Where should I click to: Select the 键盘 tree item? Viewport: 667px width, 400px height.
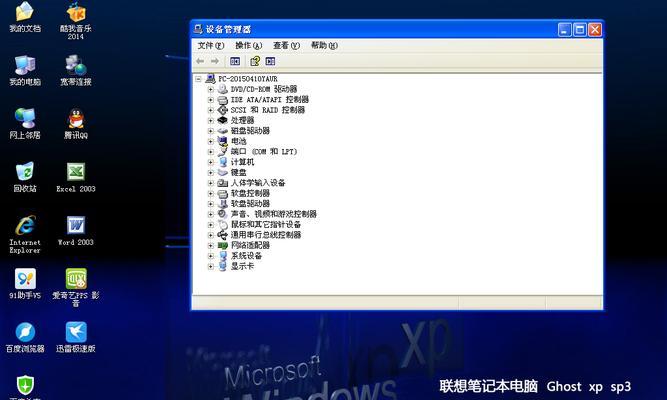[238, 172]
